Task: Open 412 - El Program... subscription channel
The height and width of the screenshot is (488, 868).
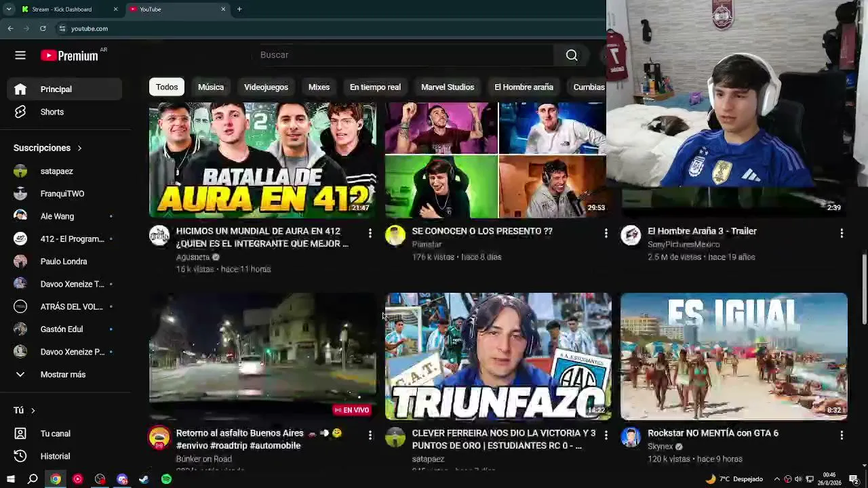Action: (x=65, y=239)
